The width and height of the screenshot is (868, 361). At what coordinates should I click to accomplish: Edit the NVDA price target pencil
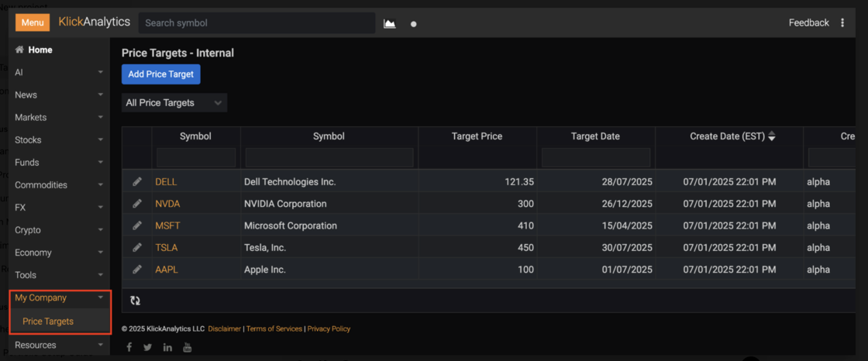tap(137, 203)
